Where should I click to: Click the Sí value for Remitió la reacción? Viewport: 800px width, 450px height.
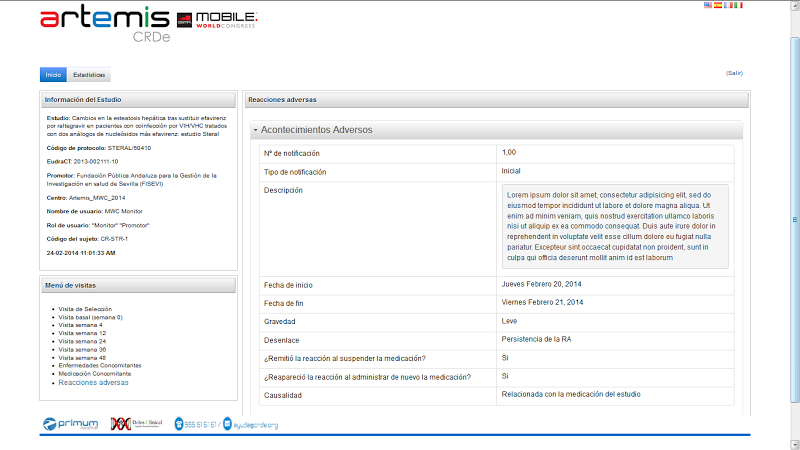[x=505, y=358]
